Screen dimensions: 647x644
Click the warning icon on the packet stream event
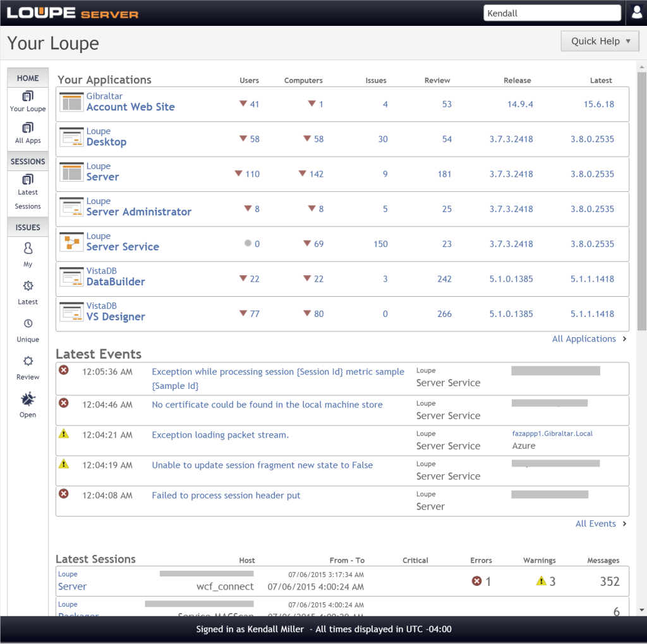63,434
